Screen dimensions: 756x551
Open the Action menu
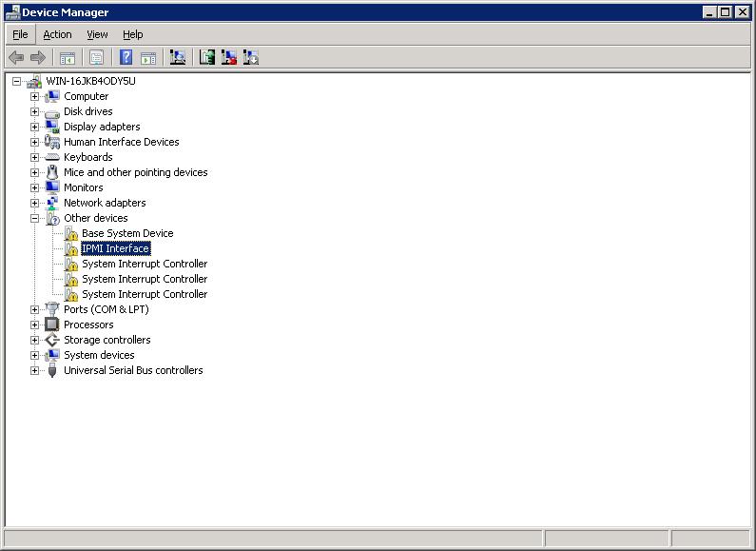57,35
